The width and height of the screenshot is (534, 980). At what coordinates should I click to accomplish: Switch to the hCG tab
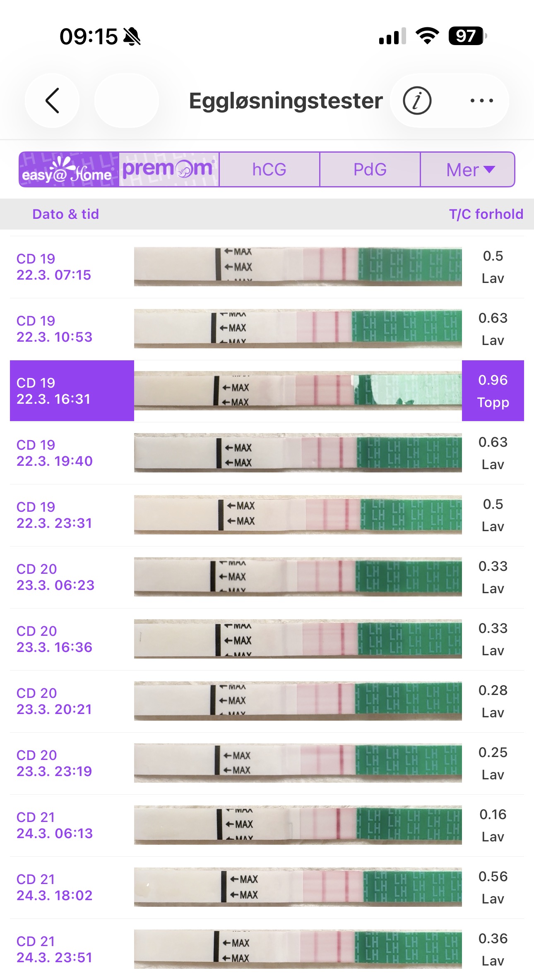point(269,170)
